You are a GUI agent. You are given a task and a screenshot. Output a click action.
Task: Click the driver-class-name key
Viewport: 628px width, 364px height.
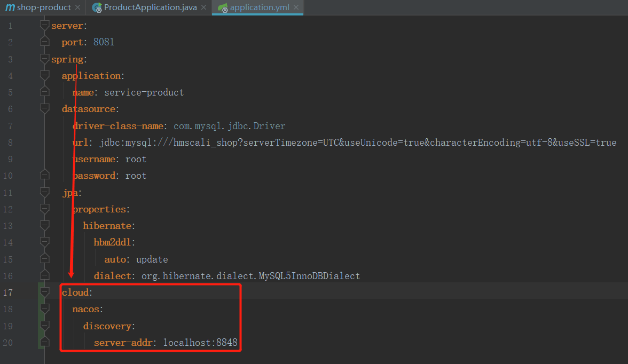[x=118, y=126]
